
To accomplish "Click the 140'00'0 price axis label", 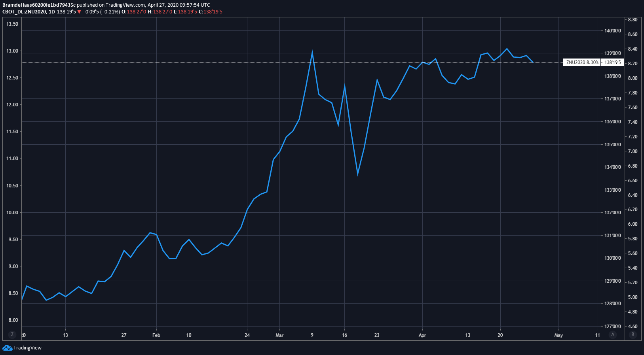I will pos(613,31).
